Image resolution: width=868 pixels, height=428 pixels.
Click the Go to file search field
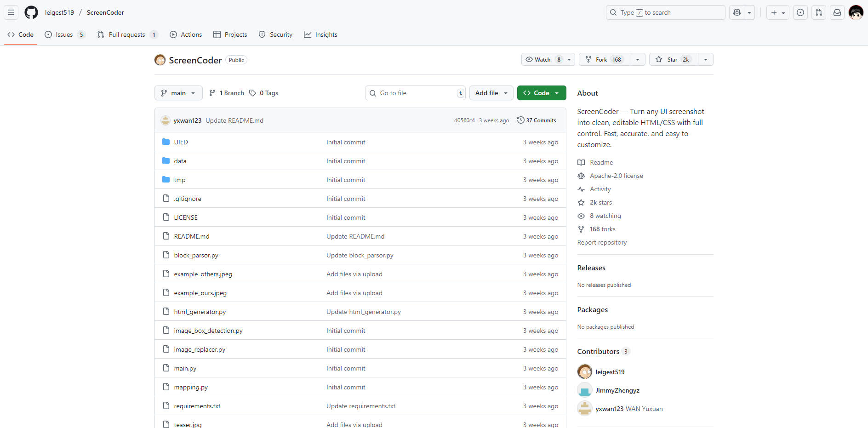pyautogui.click(x=415, y=93)
